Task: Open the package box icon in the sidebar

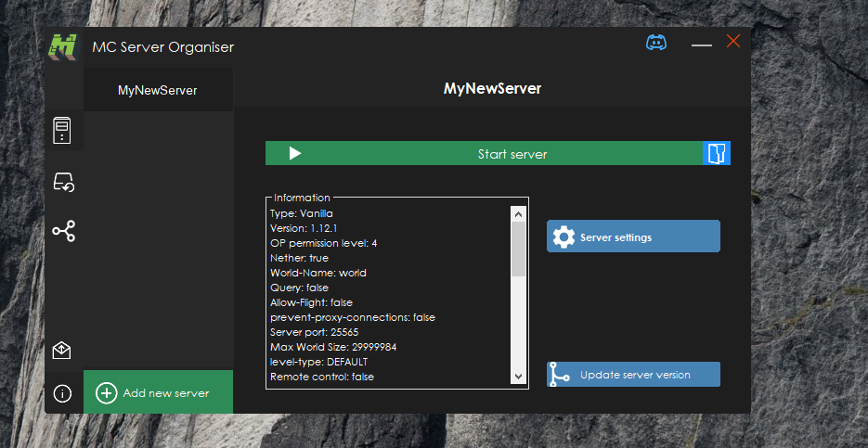Action: click(62, 350)
